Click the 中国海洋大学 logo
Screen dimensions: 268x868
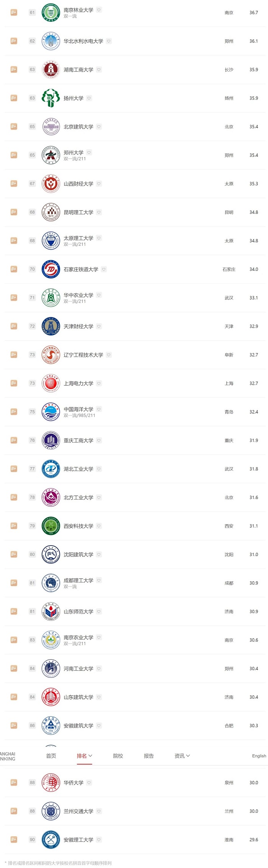point(51,412)
